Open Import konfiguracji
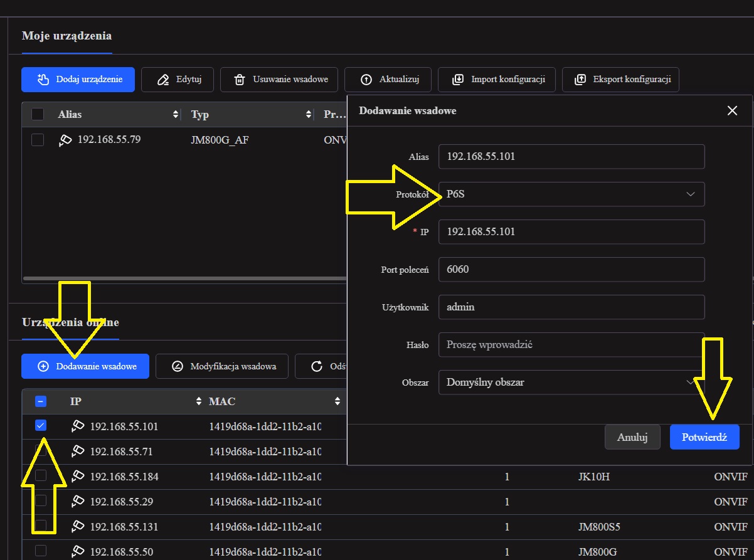Screen dimensions: 754x560 click(x=497, y=80)
